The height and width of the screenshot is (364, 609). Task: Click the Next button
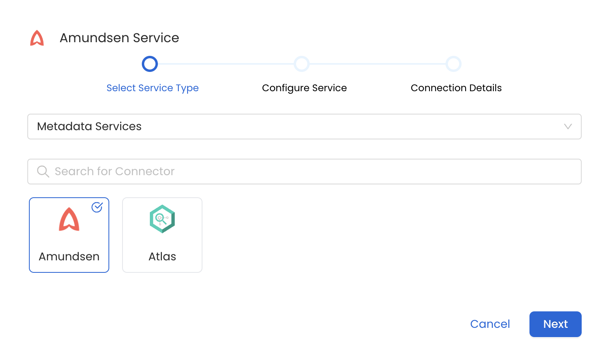click(x=555, y=324)
